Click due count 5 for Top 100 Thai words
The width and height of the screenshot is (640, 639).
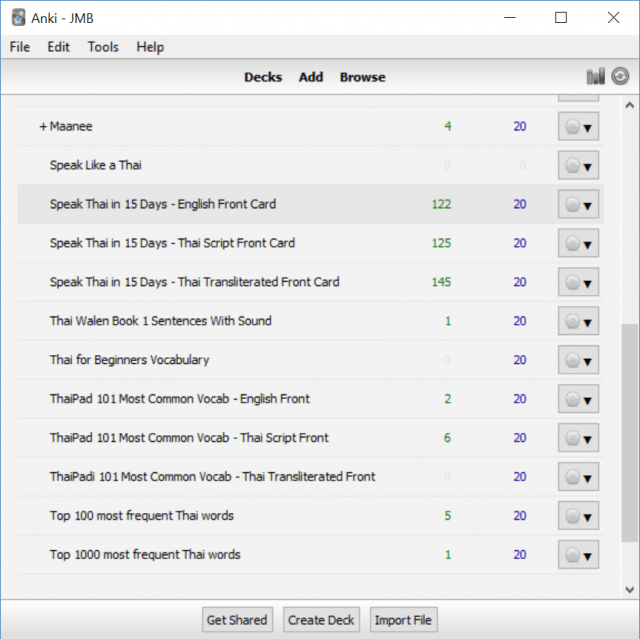(x=447, y=516)
